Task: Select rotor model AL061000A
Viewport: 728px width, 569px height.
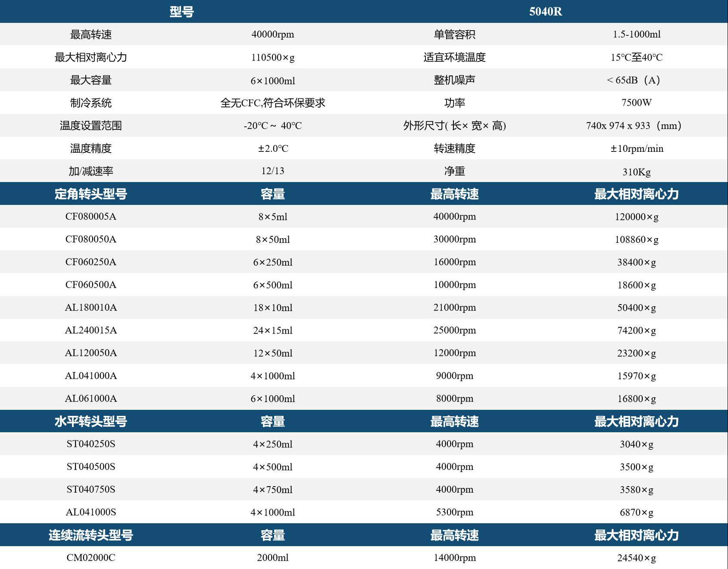Action: click(91, 399)
